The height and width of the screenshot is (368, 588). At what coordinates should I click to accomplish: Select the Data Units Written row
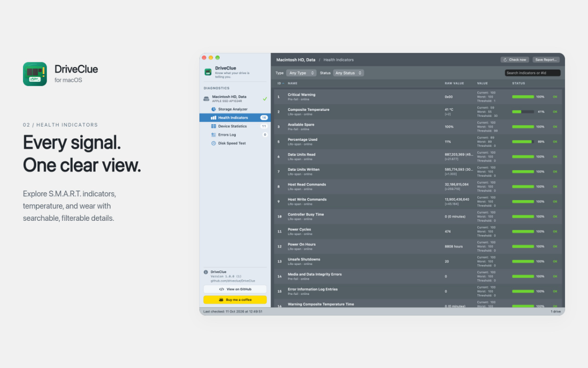[418, 172]
